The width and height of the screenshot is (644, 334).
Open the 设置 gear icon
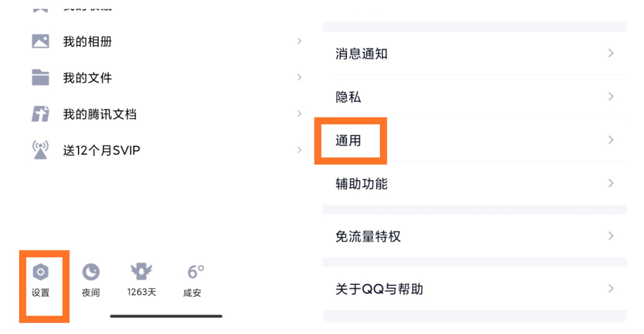(x=40, y=272)
